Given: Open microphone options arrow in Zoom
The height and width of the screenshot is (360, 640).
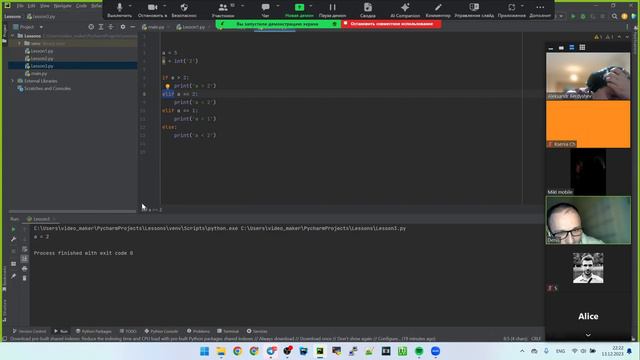Looking at the screenshot, I should click(x=130, y=6).
